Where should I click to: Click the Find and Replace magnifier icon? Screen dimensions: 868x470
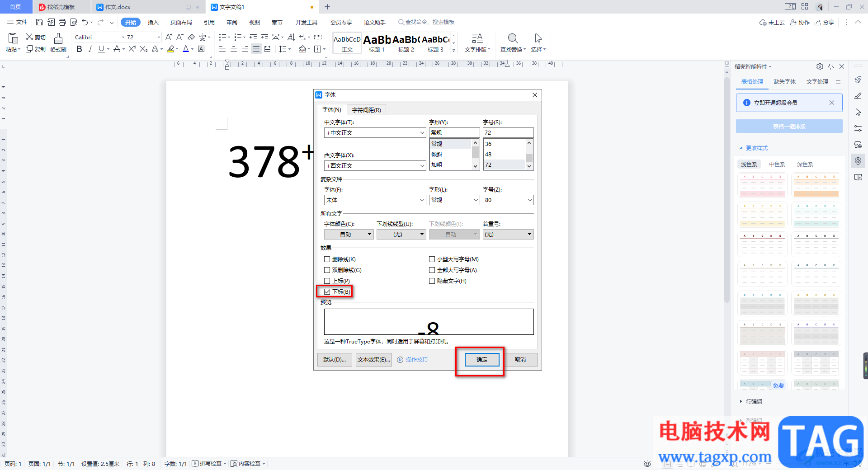point(513,38)
